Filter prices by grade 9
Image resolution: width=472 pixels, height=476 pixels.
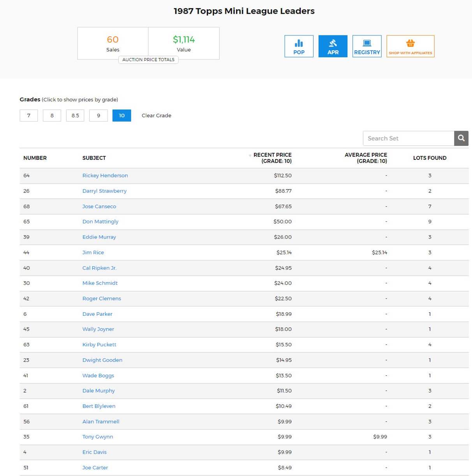click(99, 115)
